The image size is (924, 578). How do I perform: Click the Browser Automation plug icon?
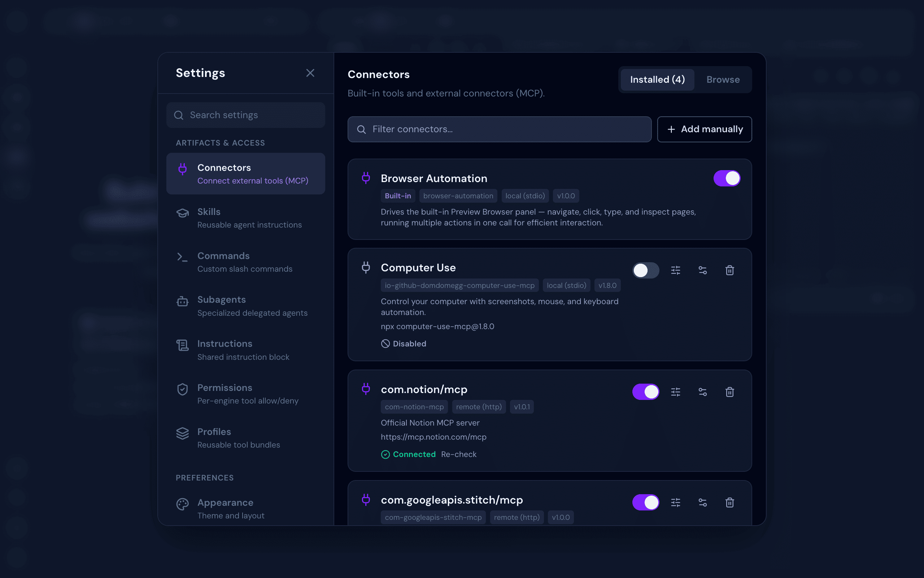(x=366, y=178)
